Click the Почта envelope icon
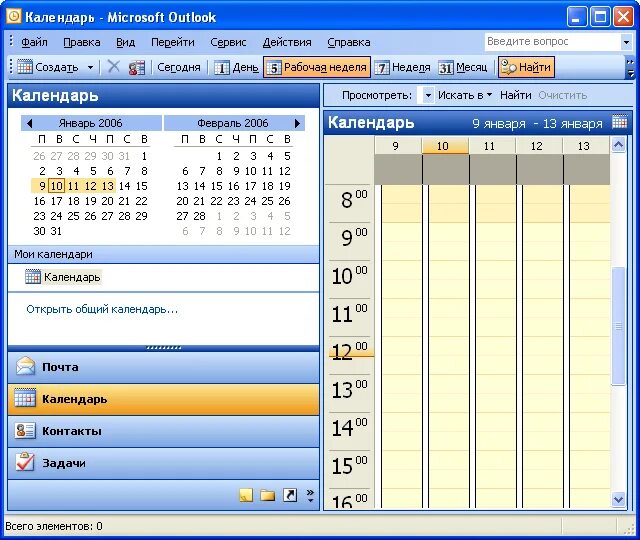 25,366
